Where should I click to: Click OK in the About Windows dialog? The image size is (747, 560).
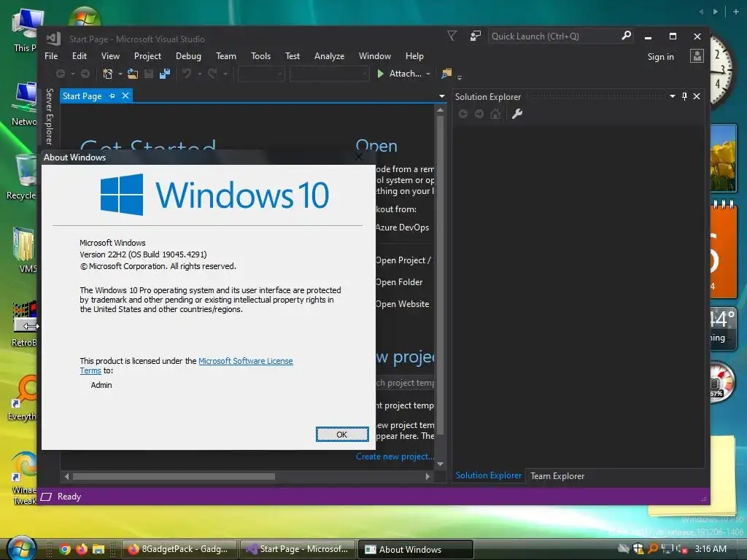[342, 435]
